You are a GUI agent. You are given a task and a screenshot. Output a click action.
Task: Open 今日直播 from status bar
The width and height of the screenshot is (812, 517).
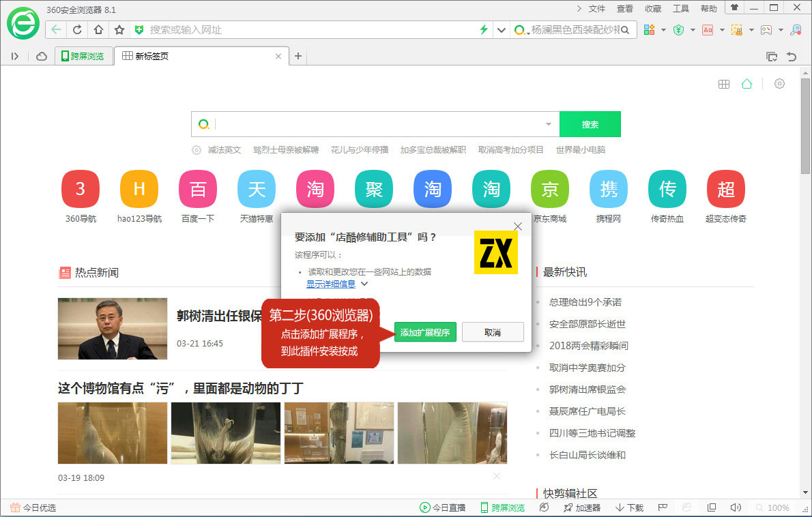coord(443,507)
